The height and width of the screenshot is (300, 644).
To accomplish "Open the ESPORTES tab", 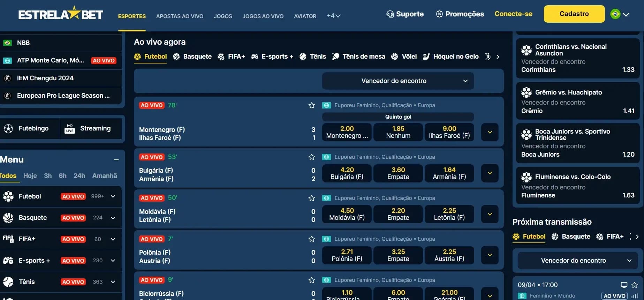I will (x=132, y=16).
